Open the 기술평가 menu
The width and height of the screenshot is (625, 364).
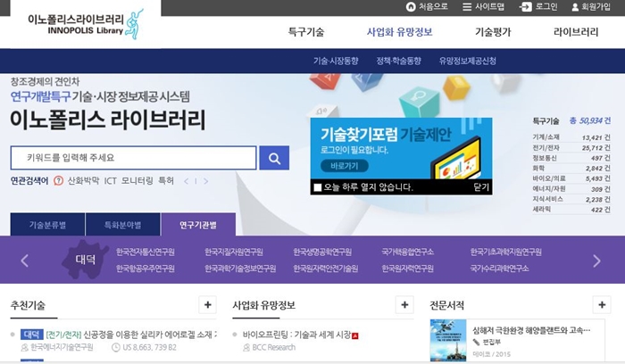click(x=493, y=32)
